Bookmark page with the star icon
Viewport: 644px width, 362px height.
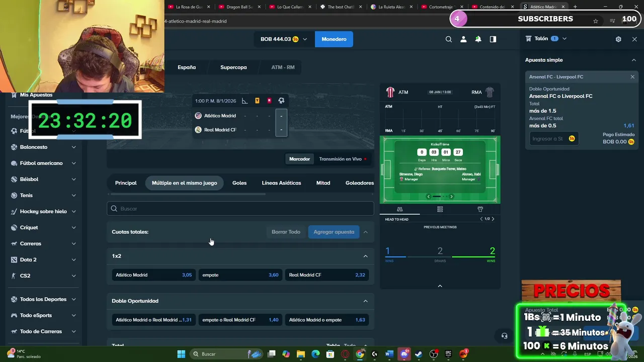point(596,21)
